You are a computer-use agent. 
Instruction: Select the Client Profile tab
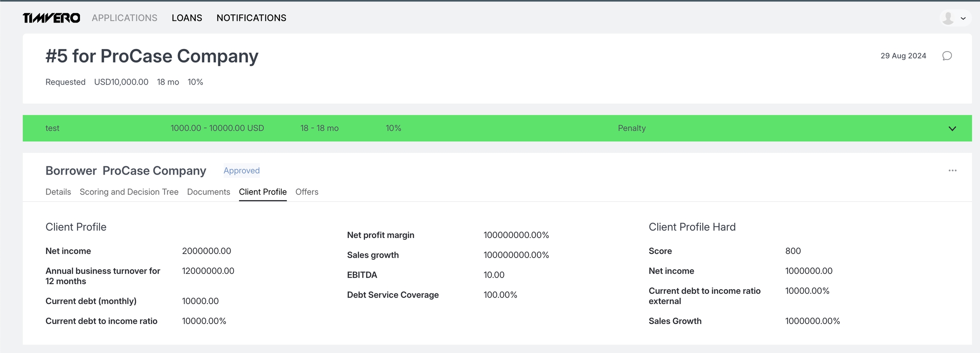click(262, 192)
